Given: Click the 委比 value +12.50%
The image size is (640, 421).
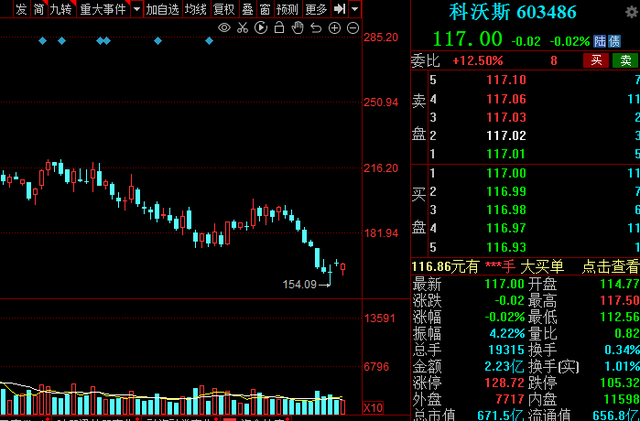Looking at the screenshot, I should coord(478,61).
